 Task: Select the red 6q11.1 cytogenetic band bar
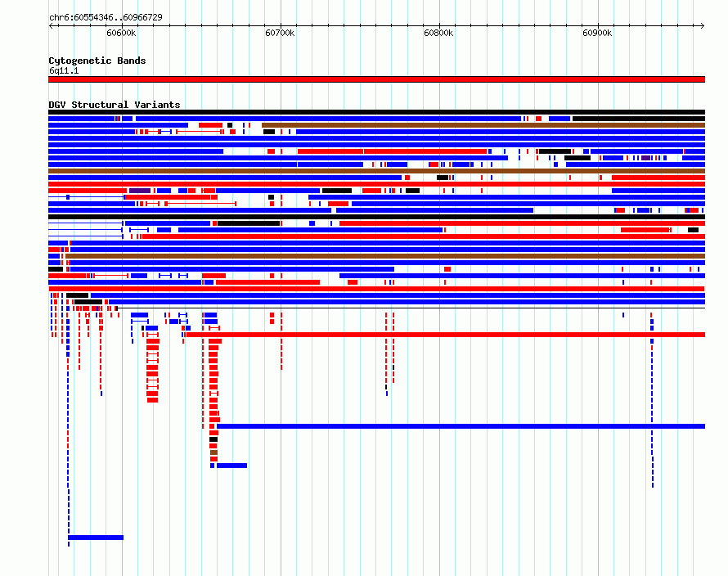click(376, 79)
